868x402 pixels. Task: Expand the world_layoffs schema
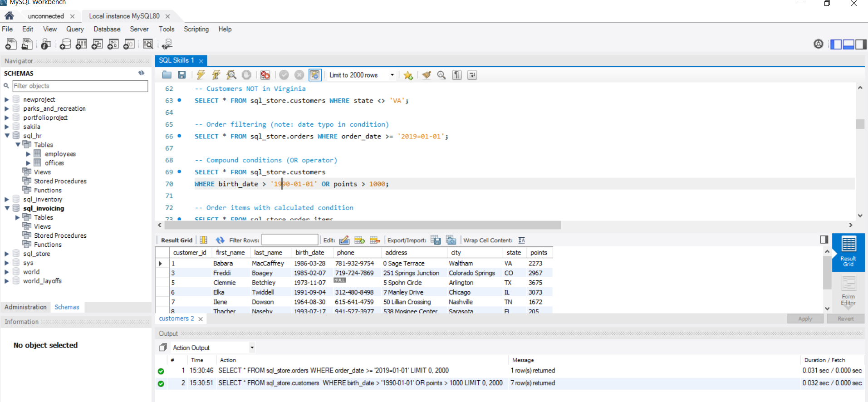(x=7, y=281)
